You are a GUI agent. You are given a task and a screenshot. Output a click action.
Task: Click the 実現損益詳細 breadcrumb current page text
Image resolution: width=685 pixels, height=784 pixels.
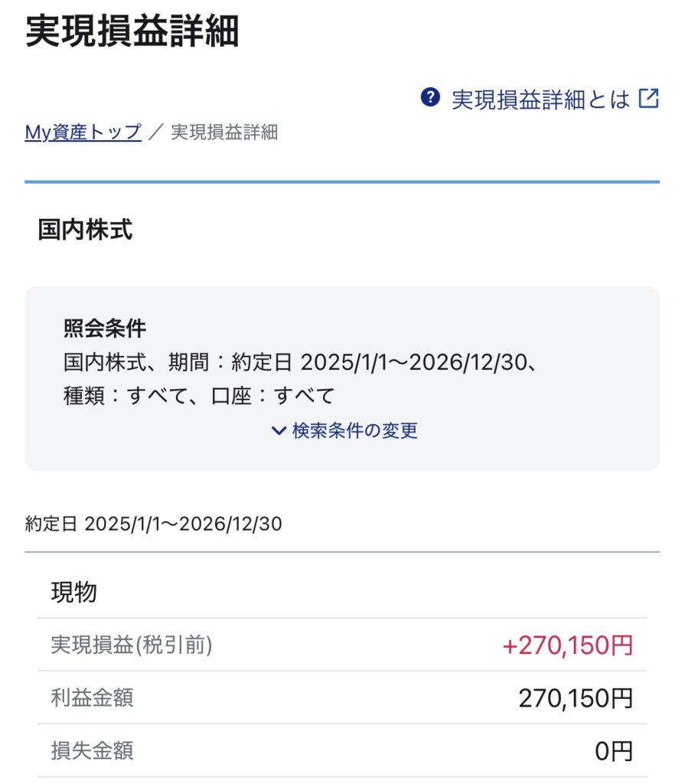point(223,132)
